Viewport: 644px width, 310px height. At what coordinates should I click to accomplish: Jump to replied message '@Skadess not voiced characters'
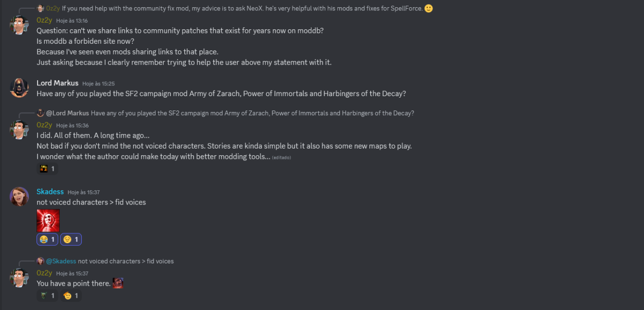coord(126,261)
